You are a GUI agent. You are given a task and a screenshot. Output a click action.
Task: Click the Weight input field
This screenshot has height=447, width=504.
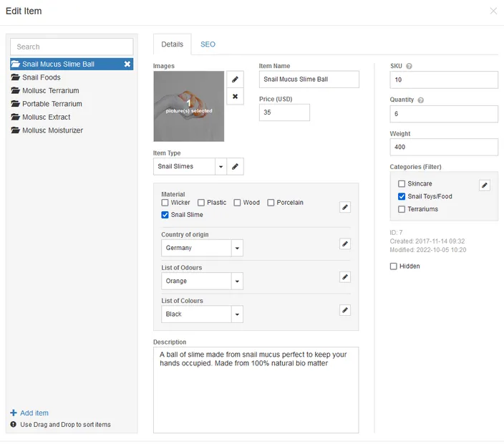click(x=444, y=147)
